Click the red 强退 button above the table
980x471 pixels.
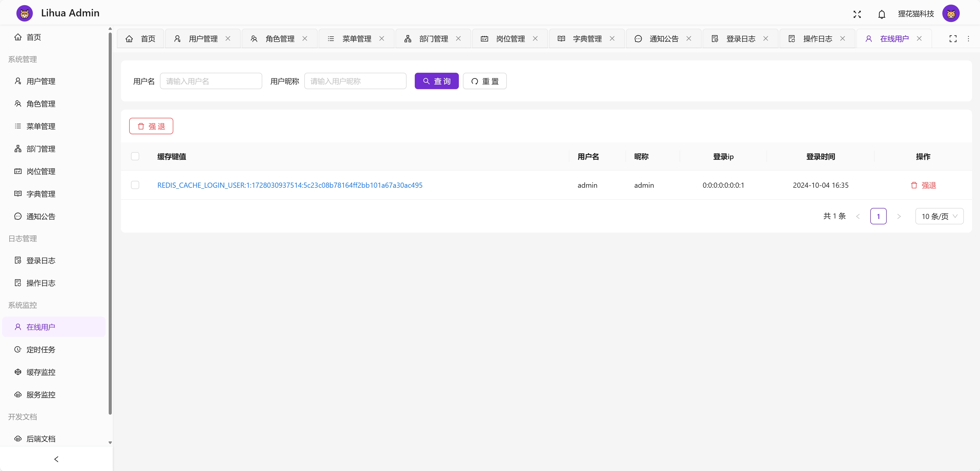[151, 126]
